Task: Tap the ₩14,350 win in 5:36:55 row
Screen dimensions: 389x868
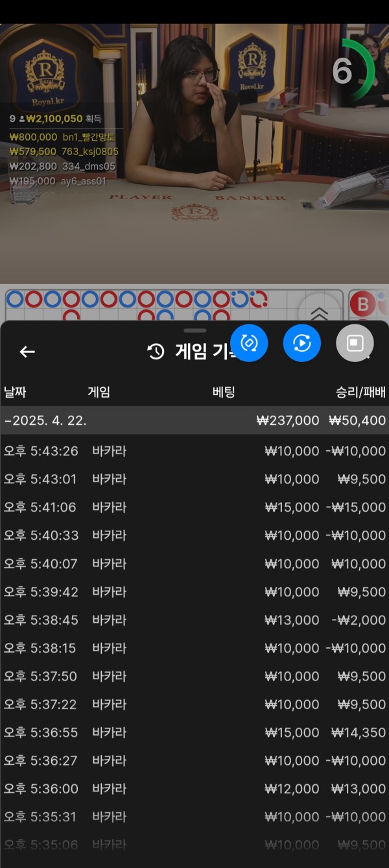Action: [359, 732]
